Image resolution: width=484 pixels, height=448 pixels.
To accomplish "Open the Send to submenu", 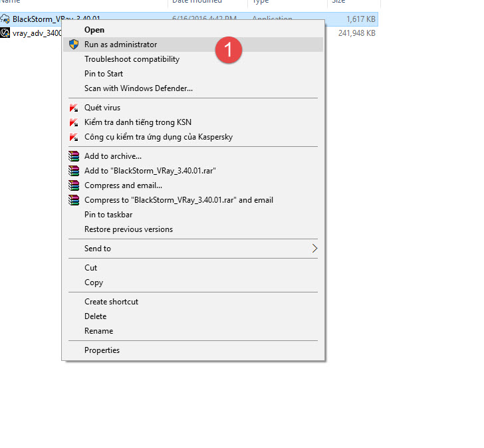I will [x=193, y=249].
